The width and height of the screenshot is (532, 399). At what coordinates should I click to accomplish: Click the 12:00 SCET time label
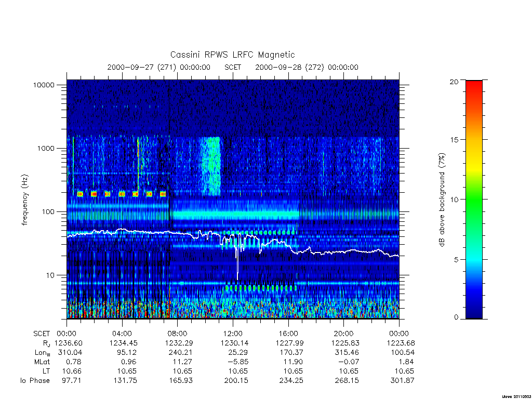pyautogui.click(x=233, y=334)
